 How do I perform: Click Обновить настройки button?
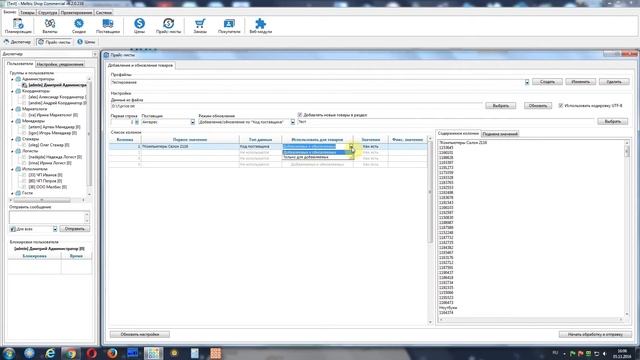tap(140, 334)
